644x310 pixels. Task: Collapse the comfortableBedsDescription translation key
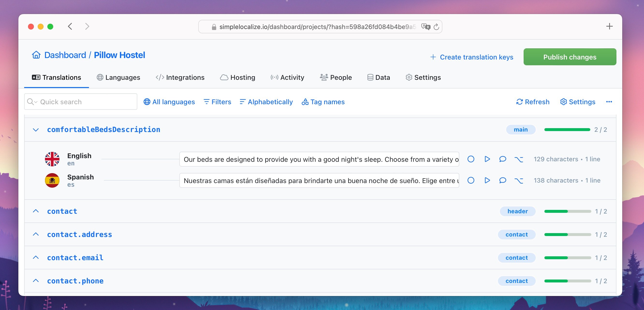(x=36, y=129)
